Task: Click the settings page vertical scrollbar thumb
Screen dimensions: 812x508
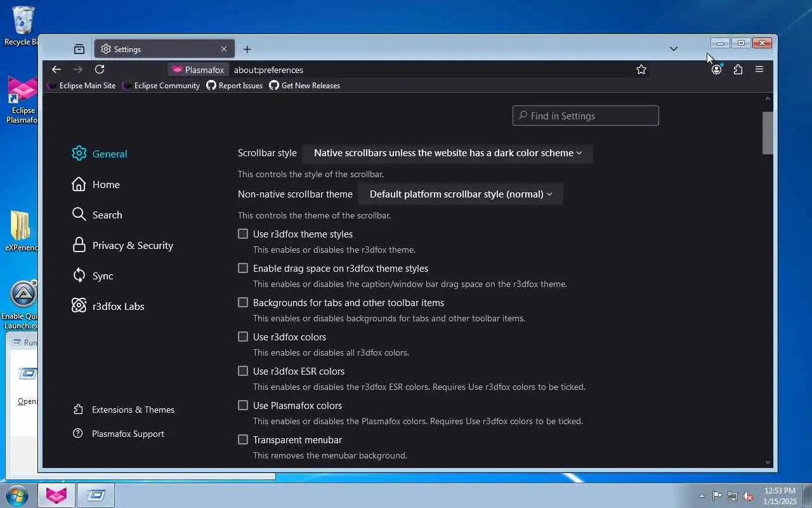Action: tap(768, 133)
